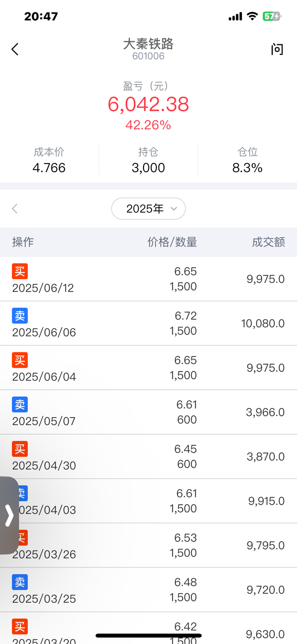Tap the 成本价 label

[x=49, y=152]
